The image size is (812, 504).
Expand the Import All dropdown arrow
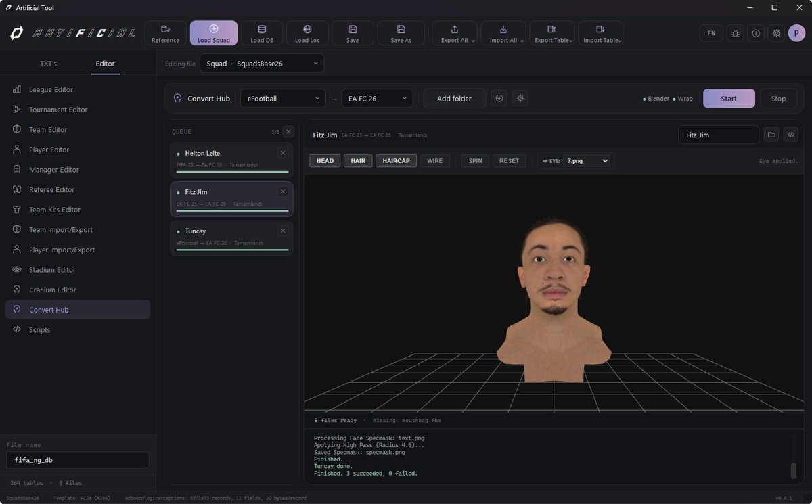pyautogui.click(x=522, y=41)
